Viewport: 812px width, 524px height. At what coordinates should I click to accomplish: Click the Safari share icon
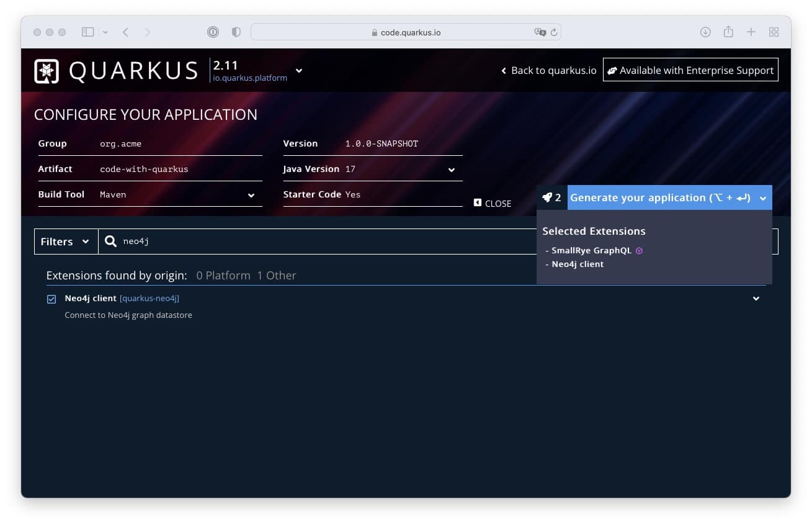(x=728, y=31)
